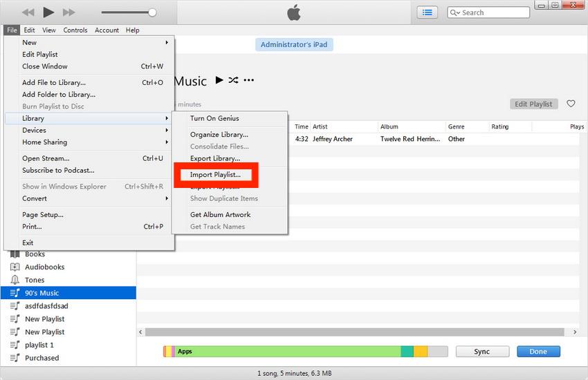Screen dimensions: 588x380
Task: Expand the Devices submenu
Action: [89, 131]
